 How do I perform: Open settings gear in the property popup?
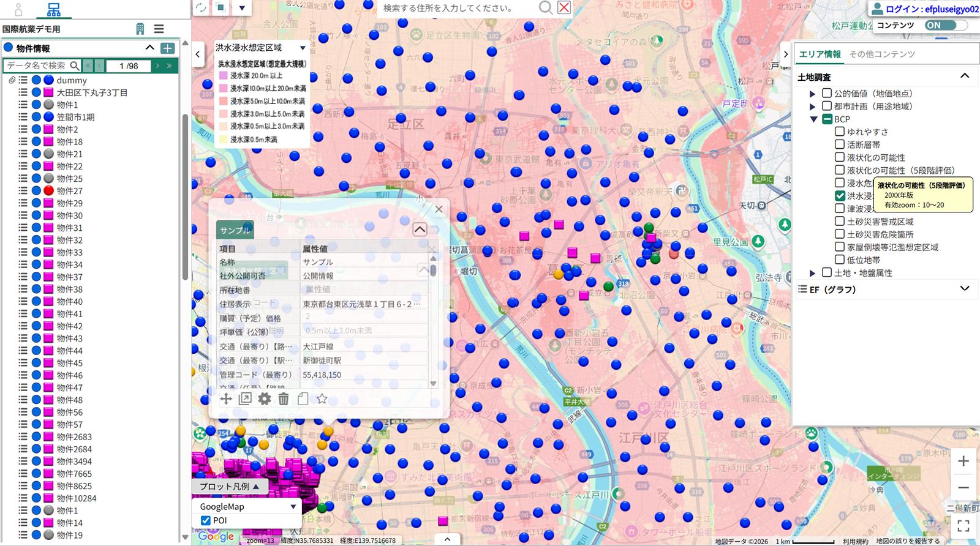tap(264, 399)
